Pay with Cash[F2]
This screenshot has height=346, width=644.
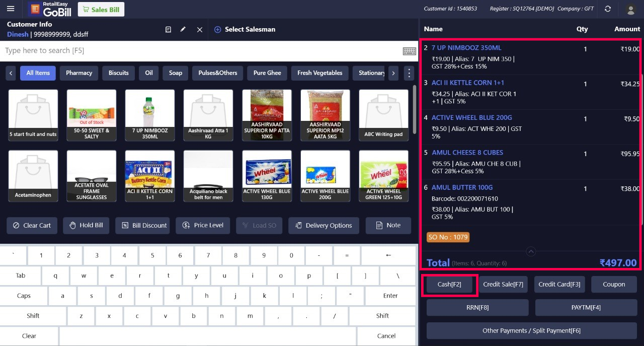coord(449,285)
